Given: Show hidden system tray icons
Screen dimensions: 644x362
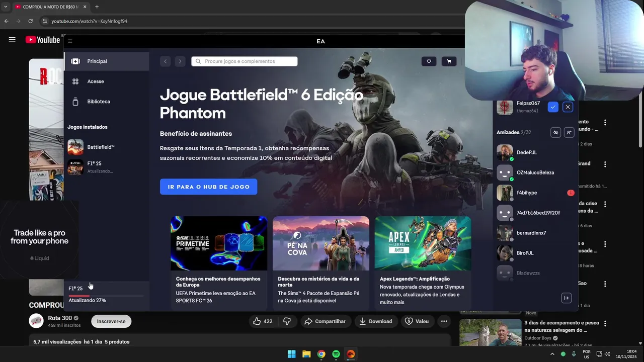Looking at the screenshot, I should click(552, 354).
